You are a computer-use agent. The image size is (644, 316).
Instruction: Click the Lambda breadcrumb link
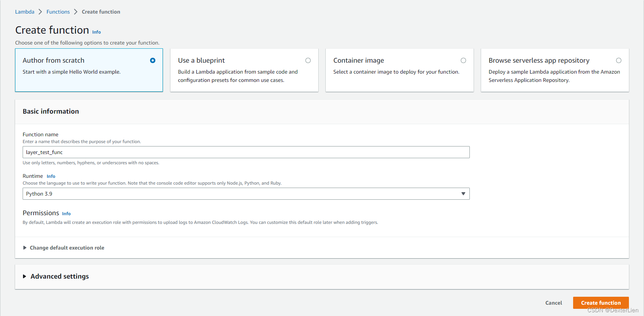coord(25,12)
